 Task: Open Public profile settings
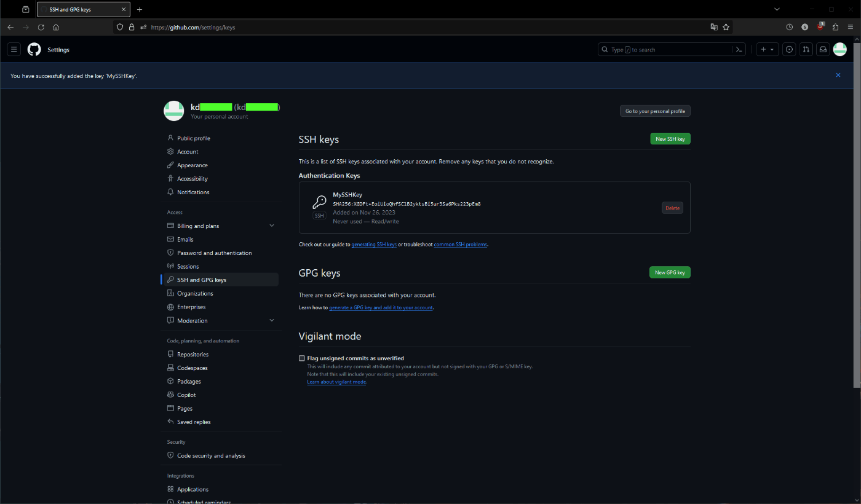pyautogui.click(x=193, y=138)
